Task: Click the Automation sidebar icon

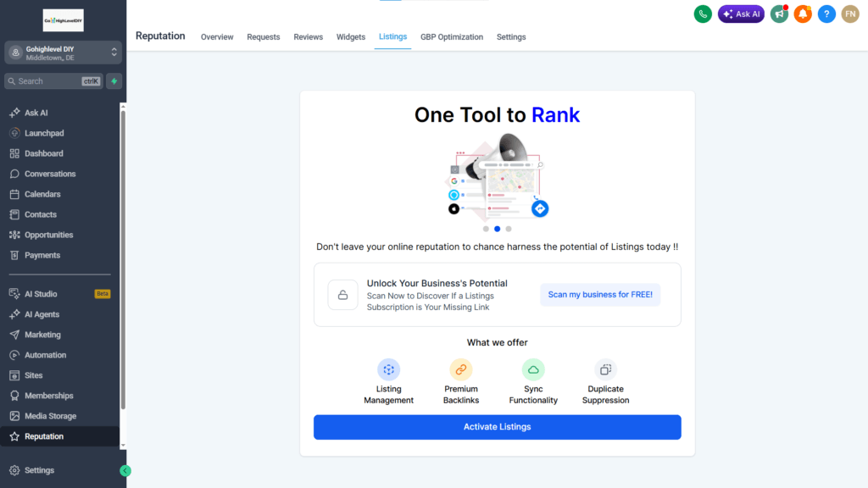Action: point(14,355)
